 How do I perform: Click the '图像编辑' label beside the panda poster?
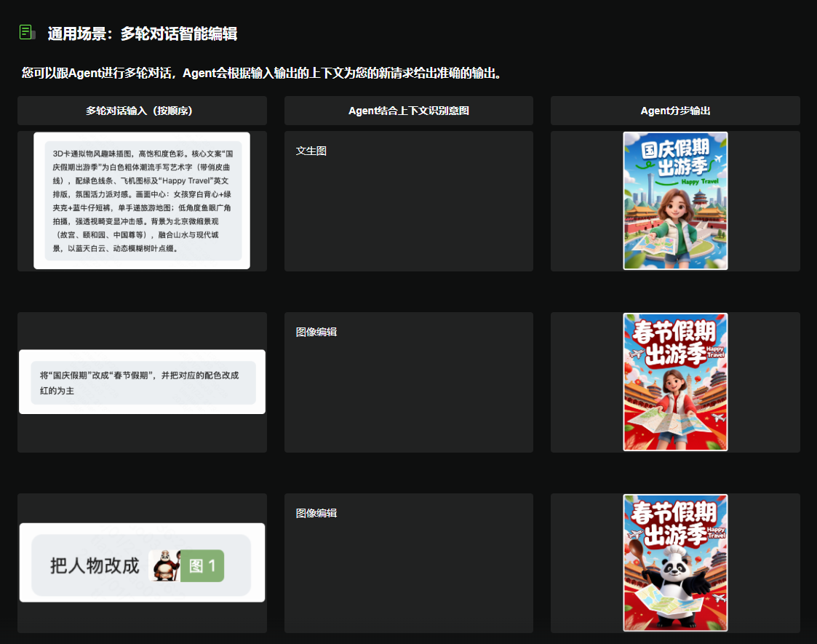tap(316, 513)
